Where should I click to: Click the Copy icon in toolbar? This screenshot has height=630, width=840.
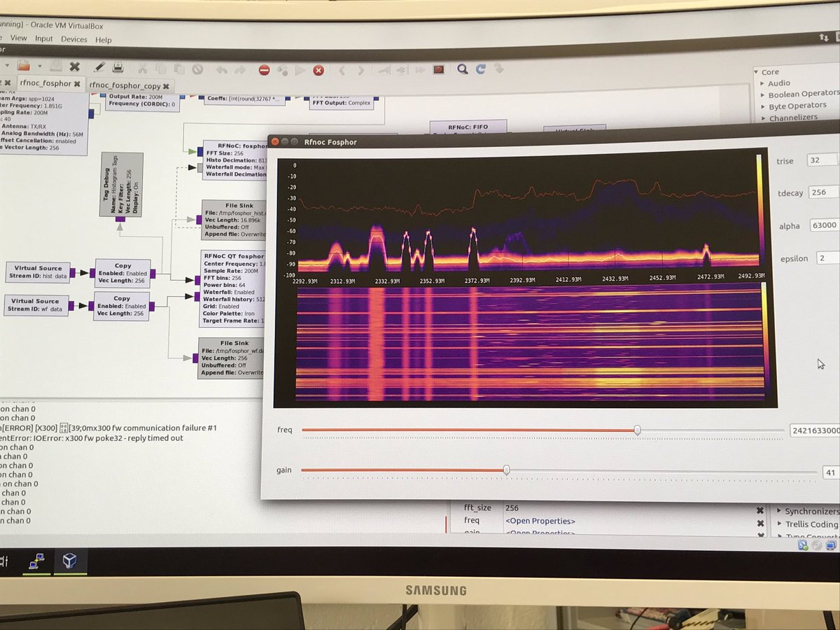pyautogui.click(x=160, y=69)
